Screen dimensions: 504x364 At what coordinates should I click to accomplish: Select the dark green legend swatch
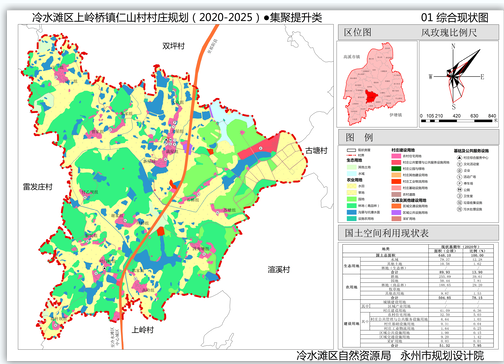pyautogui.click(x=396, y=169)
